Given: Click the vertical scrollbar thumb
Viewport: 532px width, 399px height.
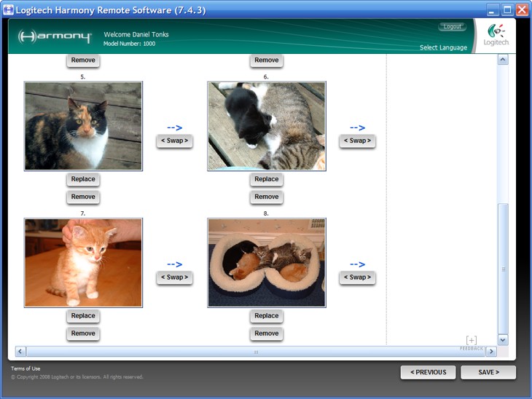Looking at the screenshot, I should coord(503,269).
